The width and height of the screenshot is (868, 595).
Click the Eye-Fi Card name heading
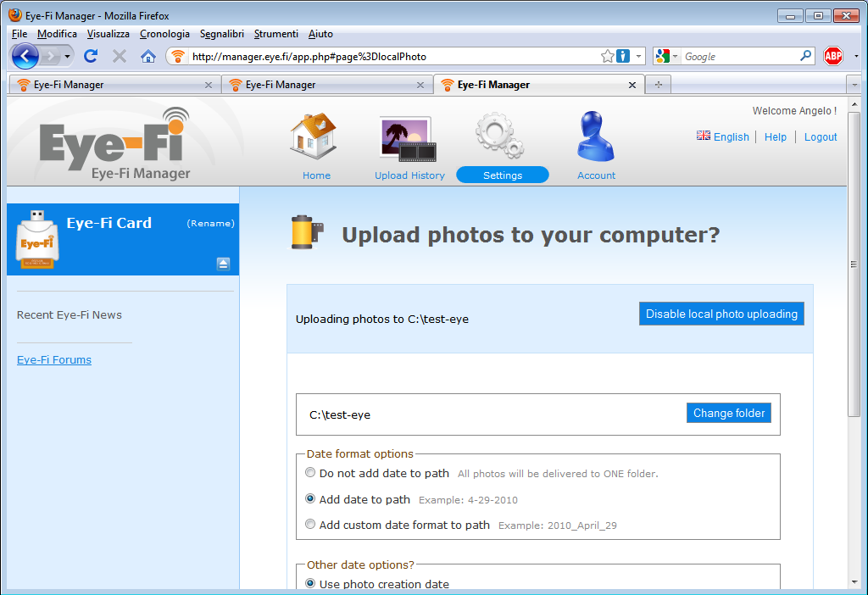109,223
